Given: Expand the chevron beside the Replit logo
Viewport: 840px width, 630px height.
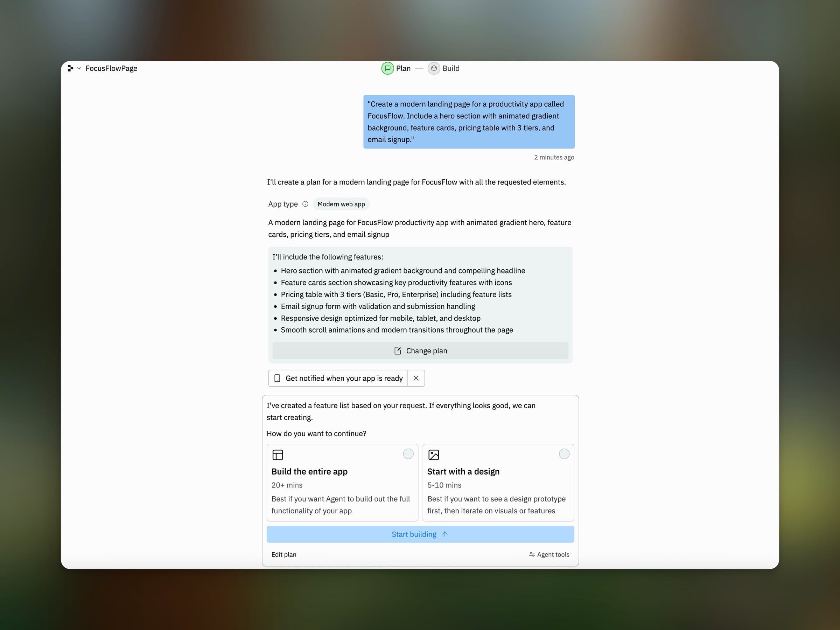Looking at the screenshot, I should tap(79, 68).
